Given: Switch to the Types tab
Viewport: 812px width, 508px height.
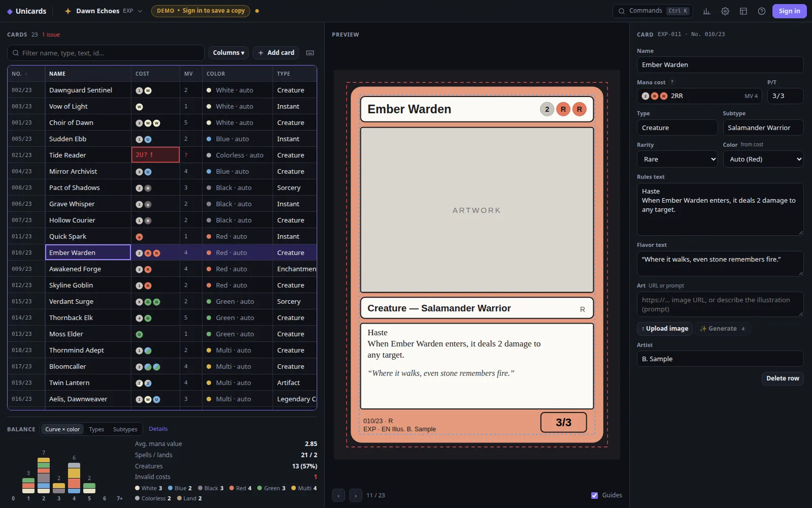Looking at the screenshot, I should click(x=96, y=429).
